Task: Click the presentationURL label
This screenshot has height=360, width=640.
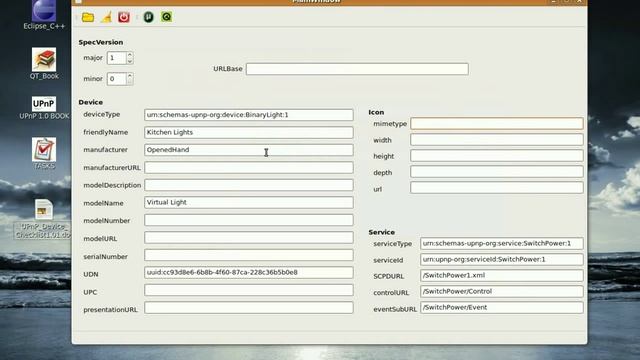Action: coord(110,310)
